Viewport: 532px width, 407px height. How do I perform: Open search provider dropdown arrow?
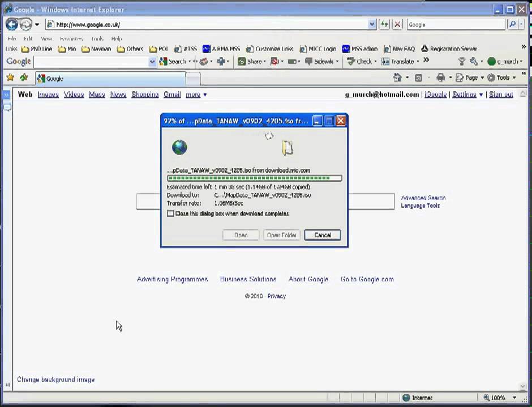coord(521,24)
